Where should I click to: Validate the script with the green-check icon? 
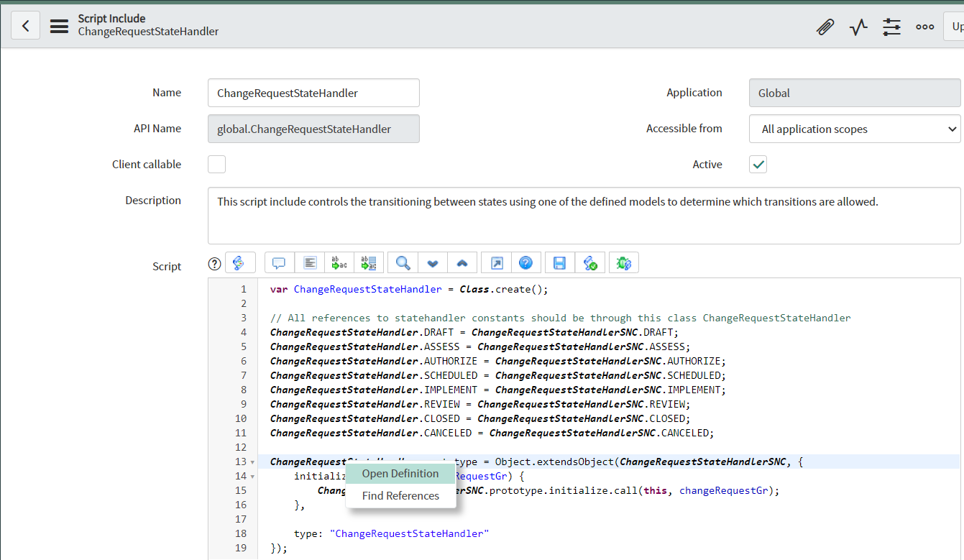[x=590, y=262]
